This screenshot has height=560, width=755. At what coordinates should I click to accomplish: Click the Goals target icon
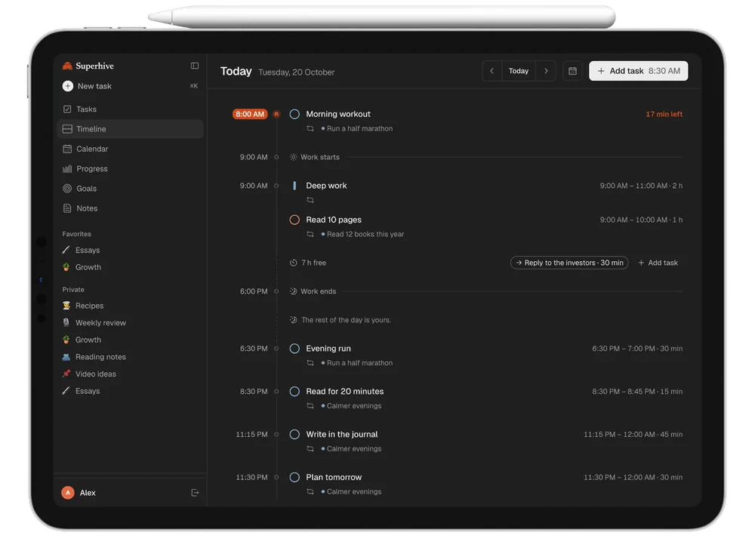click(x=67, y=188)
